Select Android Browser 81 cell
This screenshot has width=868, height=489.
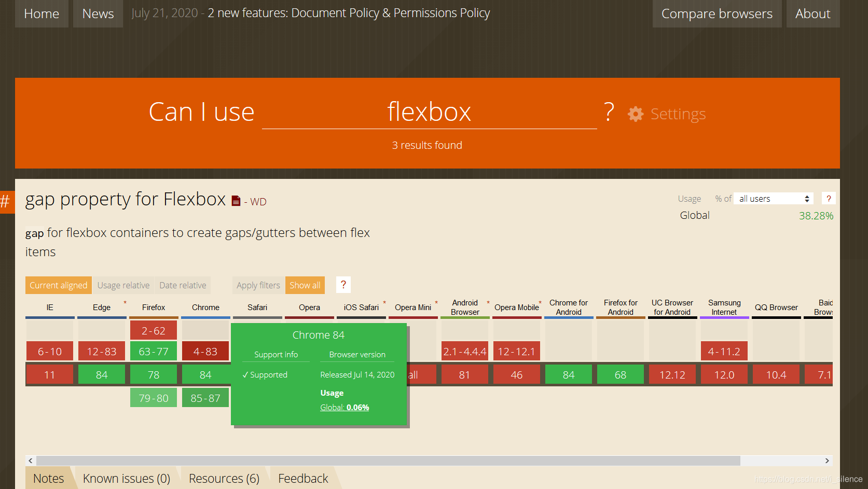click(x=465, y=374)
